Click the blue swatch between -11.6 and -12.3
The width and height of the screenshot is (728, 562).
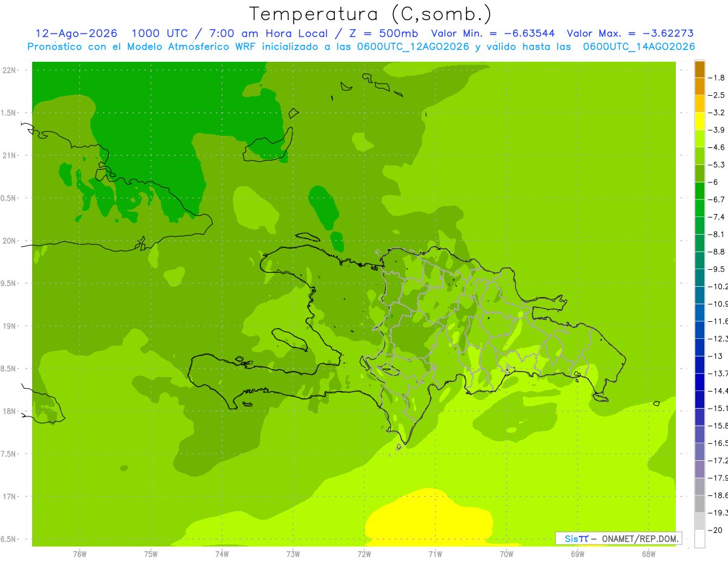699,330
